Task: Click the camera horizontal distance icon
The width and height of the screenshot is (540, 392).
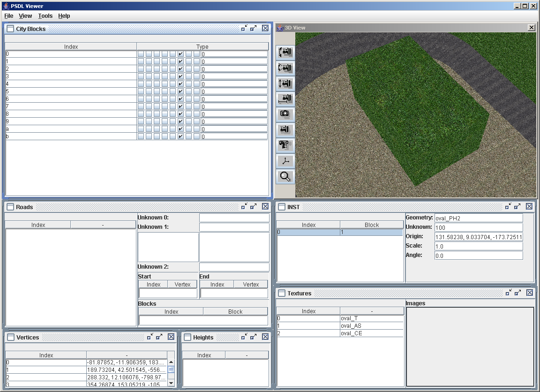Action: [285, 99]
